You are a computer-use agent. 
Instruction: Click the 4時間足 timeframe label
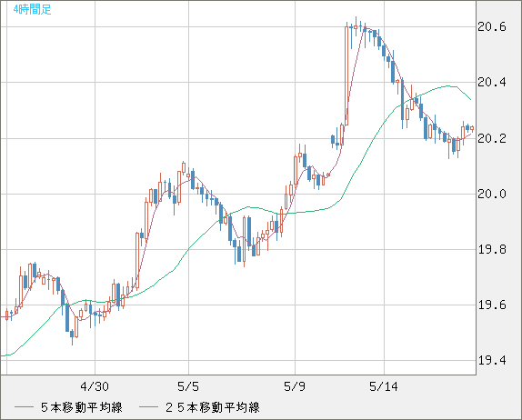[33, 9]
